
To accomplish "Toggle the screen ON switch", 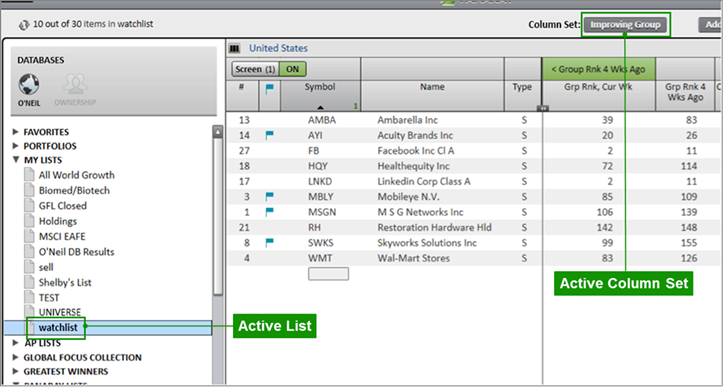I will pyautogui.click(x=293, y=69).
